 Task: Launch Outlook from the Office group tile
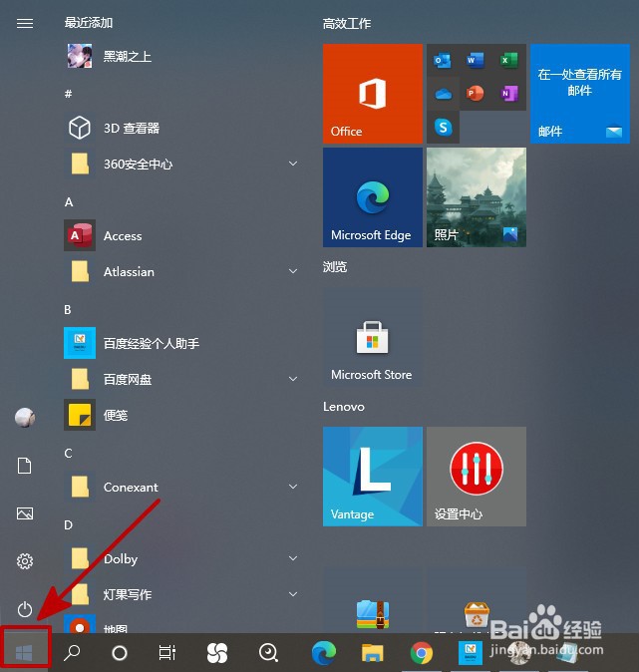tap(443, 60)
